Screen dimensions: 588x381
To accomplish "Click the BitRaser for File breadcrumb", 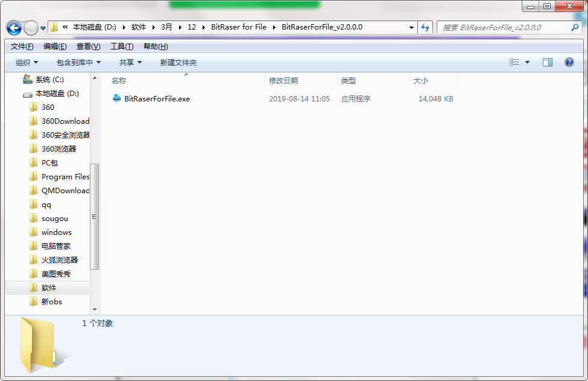I will tap(239, 27).
